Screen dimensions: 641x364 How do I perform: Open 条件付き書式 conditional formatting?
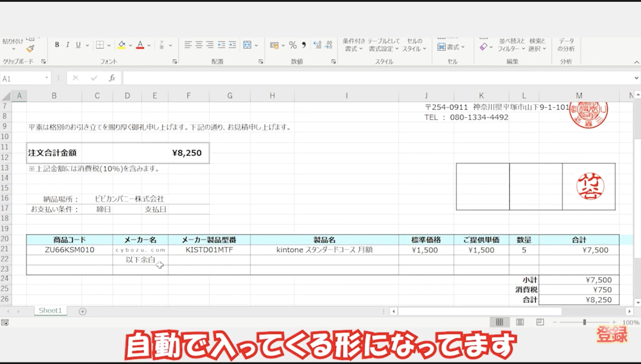(x=355, y=45)
